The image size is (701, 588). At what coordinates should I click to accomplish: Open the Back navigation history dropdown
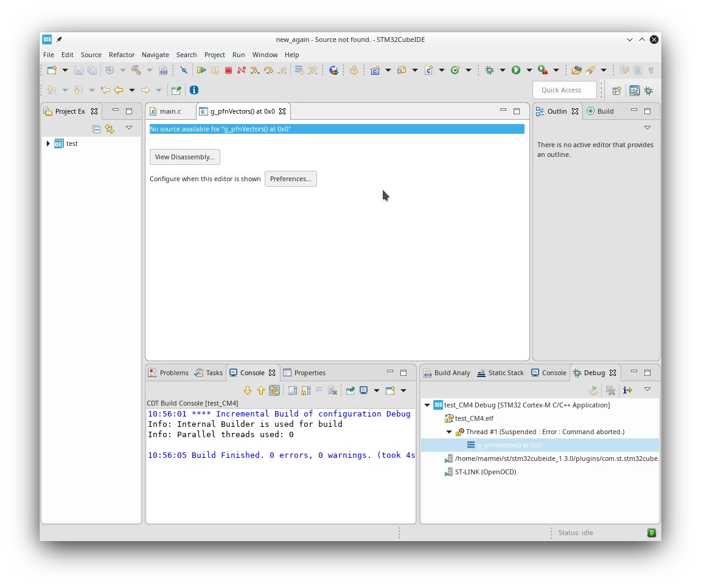point(132,90)
